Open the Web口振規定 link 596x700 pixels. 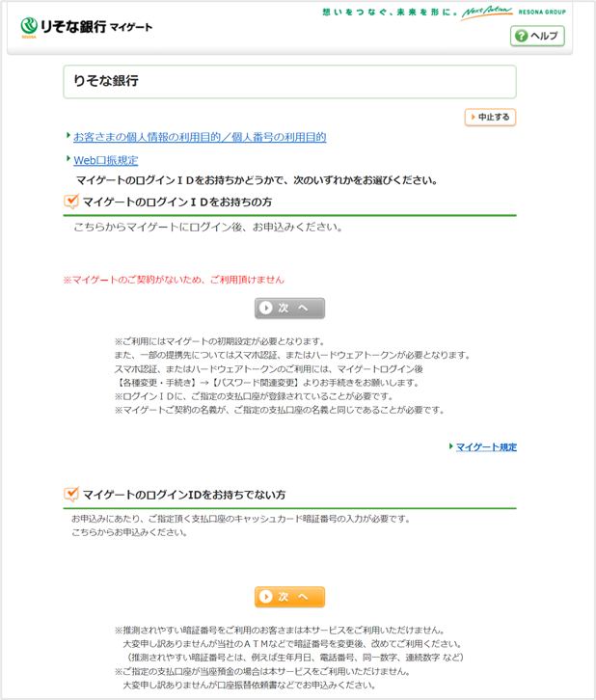pyautogui.click(x=106, y=160)
